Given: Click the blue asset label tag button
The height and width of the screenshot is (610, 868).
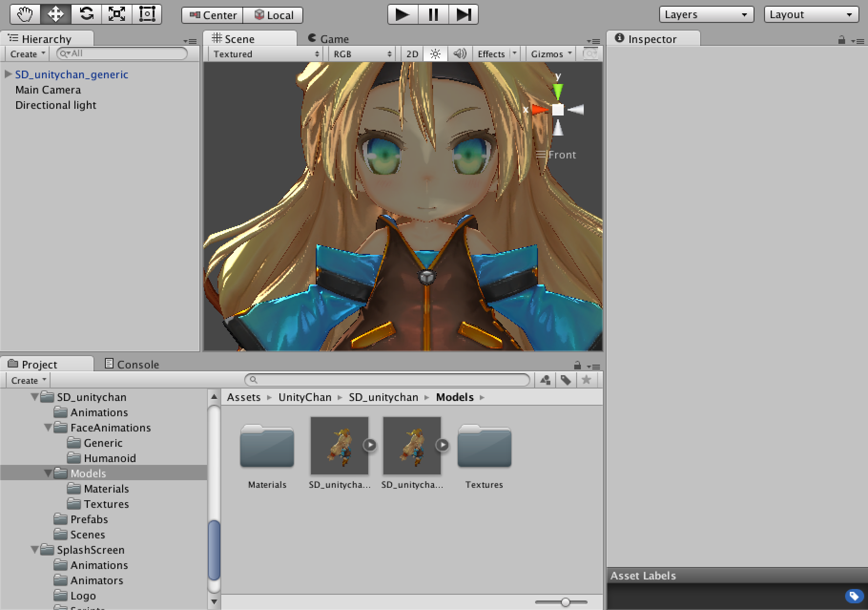Looking at the screenshot, I should (854, 596).
